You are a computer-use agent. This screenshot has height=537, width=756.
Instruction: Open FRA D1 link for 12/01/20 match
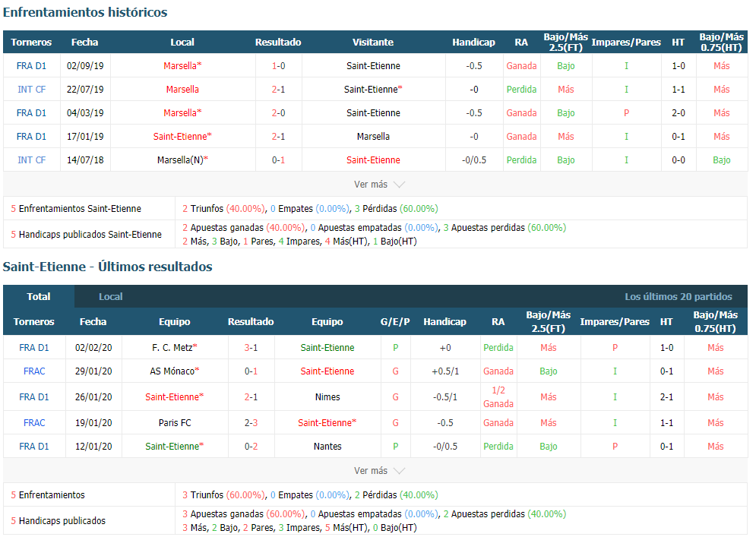click(x=34, y=447)
